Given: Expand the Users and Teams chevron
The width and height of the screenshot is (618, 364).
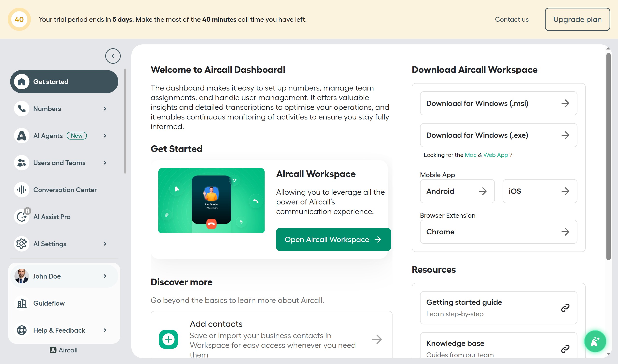Looking at the screenshot, I should [x=105, y=163].
